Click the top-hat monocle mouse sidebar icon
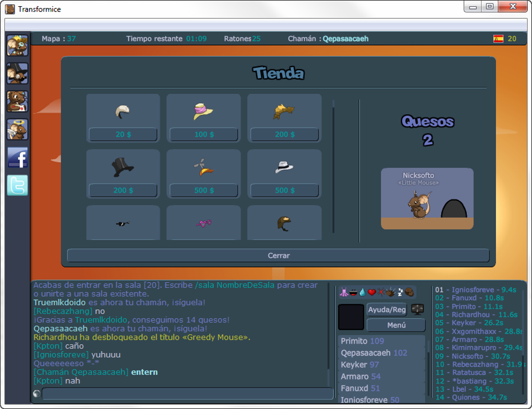 pos(17,74)
